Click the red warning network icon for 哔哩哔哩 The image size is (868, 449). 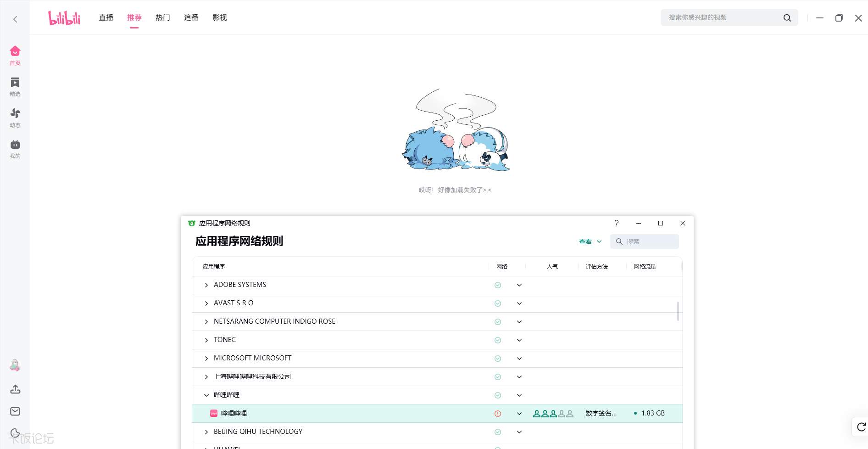point(498,414)
